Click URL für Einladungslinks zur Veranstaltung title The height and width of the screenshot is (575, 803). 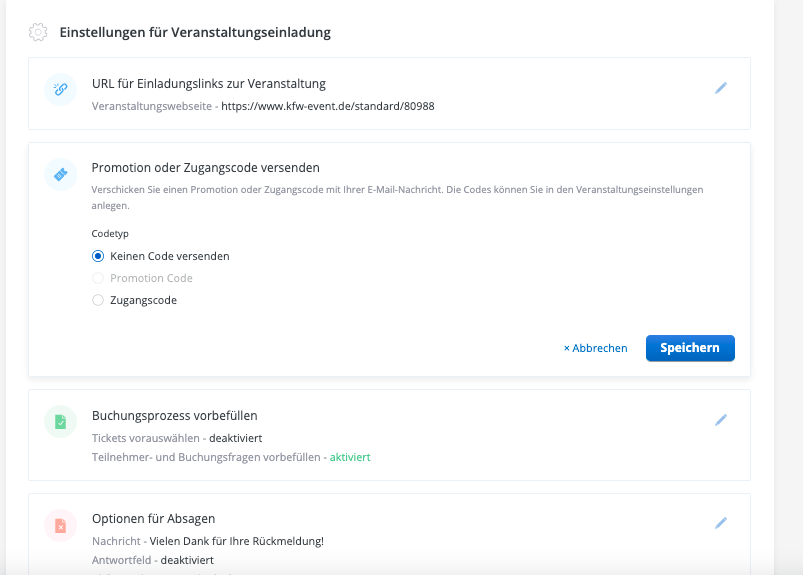coord(208,83)
